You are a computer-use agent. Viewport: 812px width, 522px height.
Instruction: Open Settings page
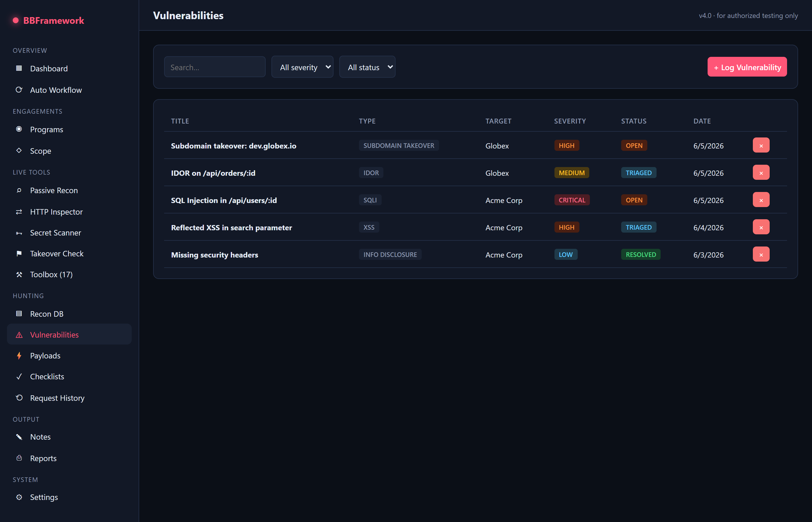69,497
